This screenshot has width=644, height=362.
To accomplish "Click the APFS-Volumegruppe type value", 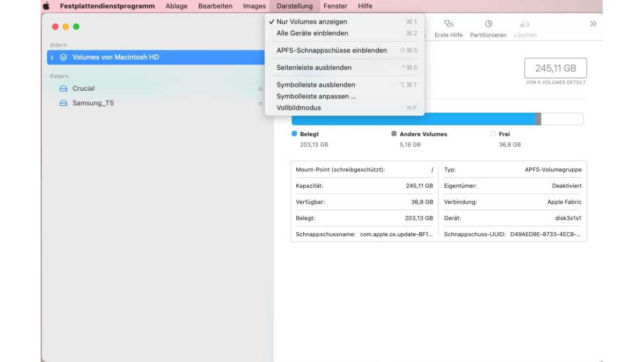I will click(553, 170).
